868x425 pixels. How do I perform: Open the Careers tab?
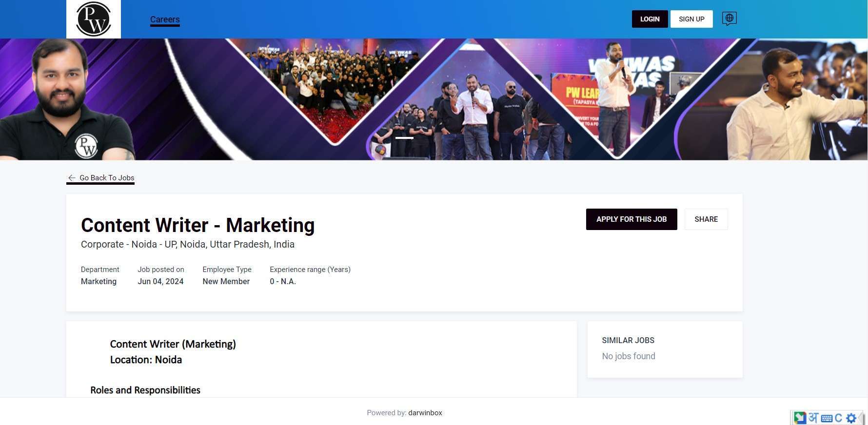pos(165,19)
